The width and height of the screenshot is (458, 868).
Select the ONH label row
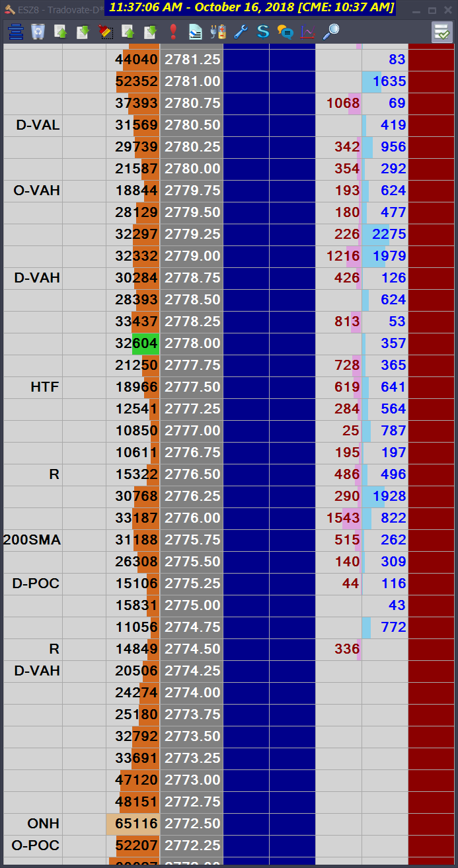pyautogui.click(x=33, y=824)
